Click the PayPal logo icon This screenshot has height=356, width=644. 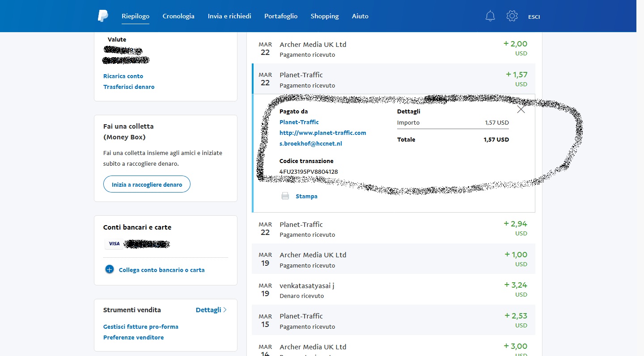click(103, 16)
